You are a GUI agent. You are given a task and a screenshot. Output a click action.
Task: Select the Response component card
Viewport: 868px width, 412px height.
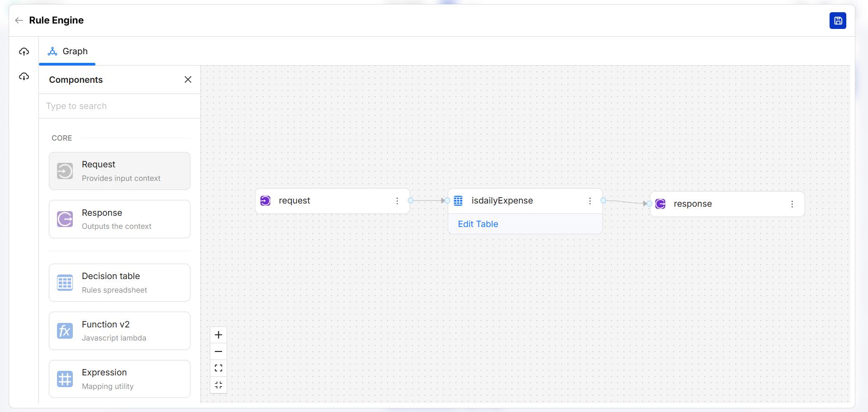[119, 219]
